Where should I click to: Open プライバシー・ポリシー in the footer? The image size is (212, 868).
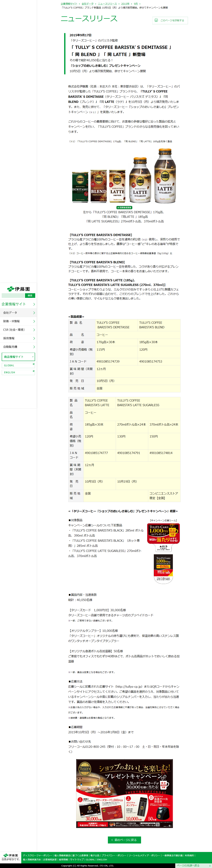pos(114,855)
